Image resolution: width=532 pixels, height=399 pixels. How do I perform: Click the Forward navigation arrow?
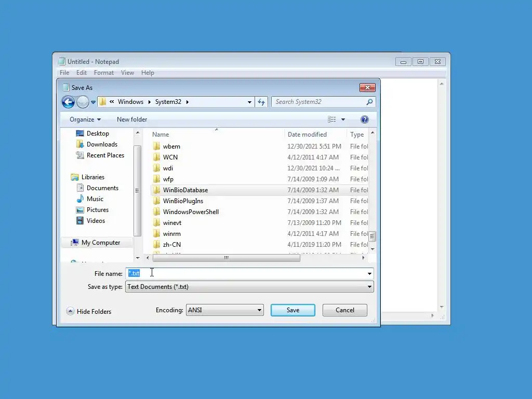(x=83, y=102)
